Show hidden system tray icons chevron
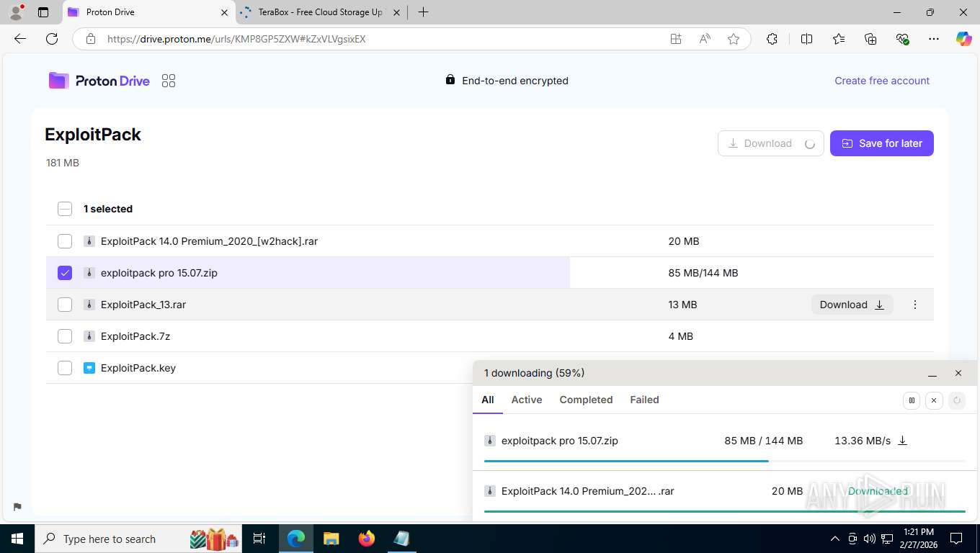The image size is (980, 553). (x=835, y=539)
